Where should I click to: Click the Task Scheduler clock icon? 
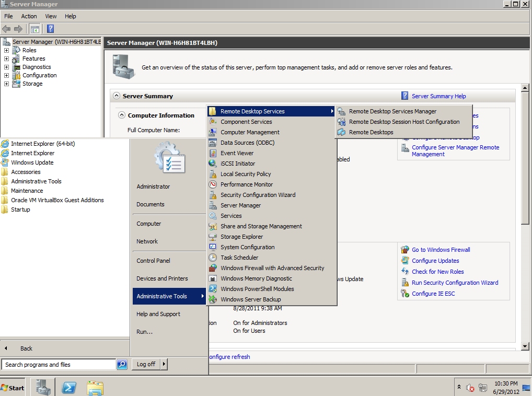tap(212, 258)
